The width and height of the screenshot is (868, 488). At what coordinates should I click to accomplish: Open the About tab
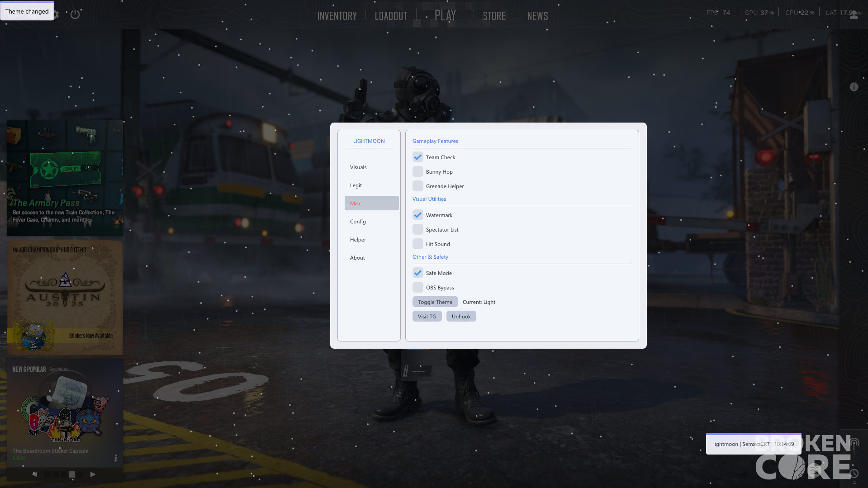coord(372,258)
